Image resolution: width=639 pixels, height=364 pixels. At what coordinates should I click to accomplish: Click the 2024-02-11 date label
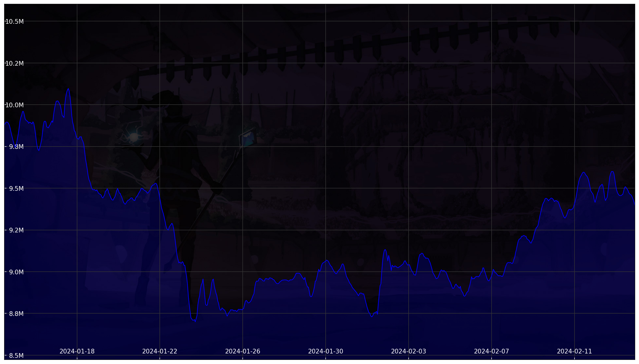click(x=575, y=351)
